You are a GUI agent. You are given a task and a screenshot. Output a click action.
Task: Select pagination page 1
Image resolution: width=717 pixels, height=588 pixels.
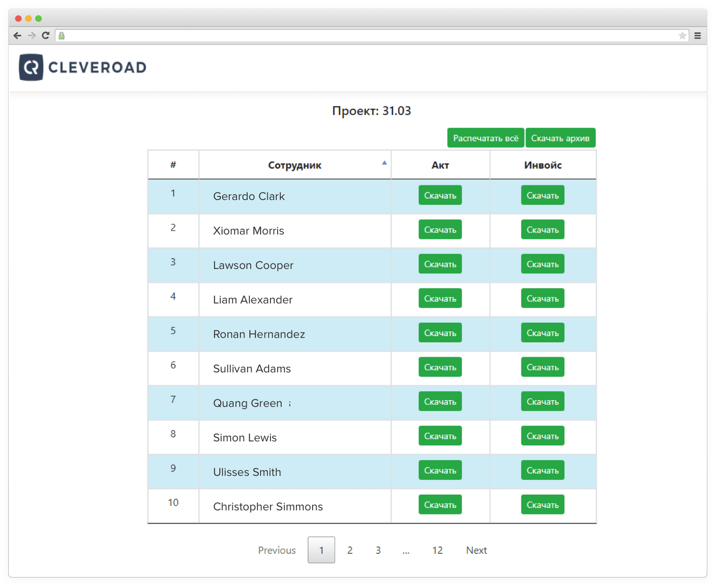321,550
